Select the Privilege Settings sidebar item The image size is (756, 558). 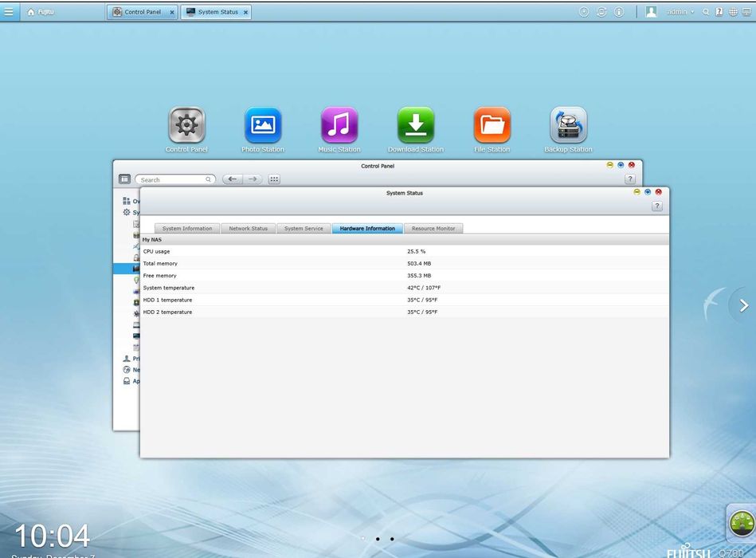click(x=131, y=359)
